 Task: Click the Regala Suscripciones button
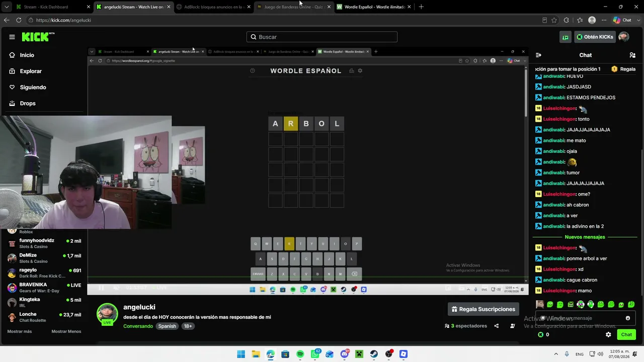click(x=484, y=309)
